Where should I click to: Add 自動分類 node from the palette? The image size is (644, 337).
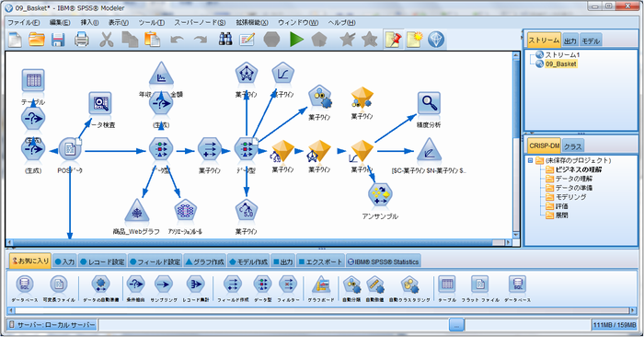point(351,284)
